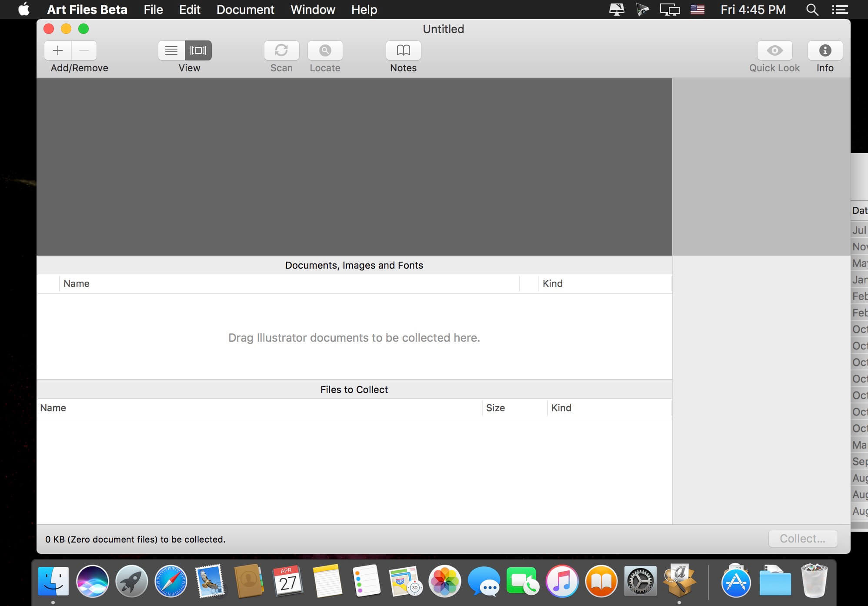Open the File menu

tap(153, 10)
